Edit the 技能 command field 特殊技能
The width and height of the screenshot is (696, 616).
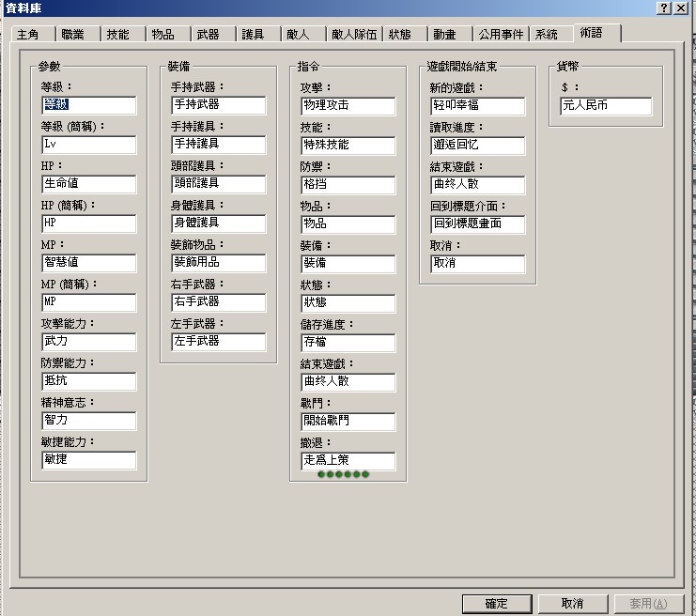pos(348,146)
